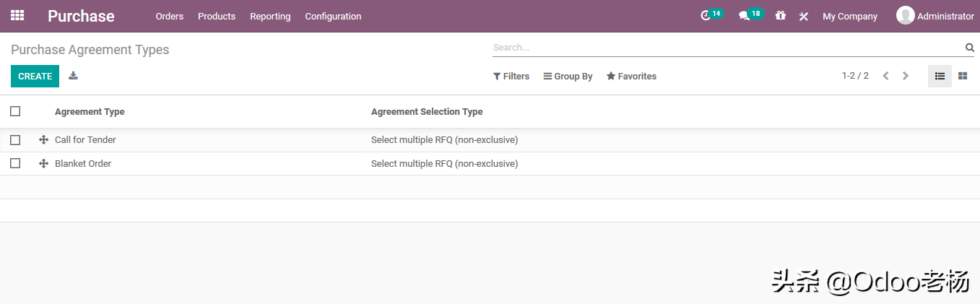This screenshot has width=980, height=304.
Task: Expand the Filters dropdown
Action: point(511,77)
